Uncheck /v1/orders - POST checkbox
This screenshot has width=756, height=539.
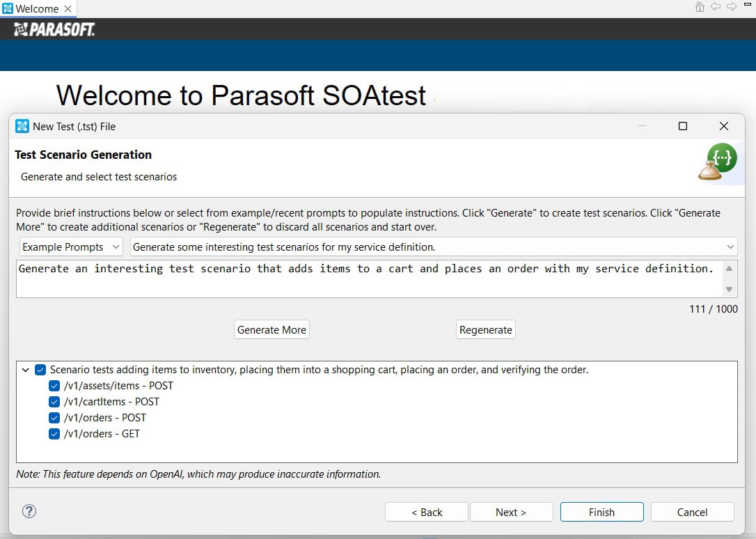point(54,418)
